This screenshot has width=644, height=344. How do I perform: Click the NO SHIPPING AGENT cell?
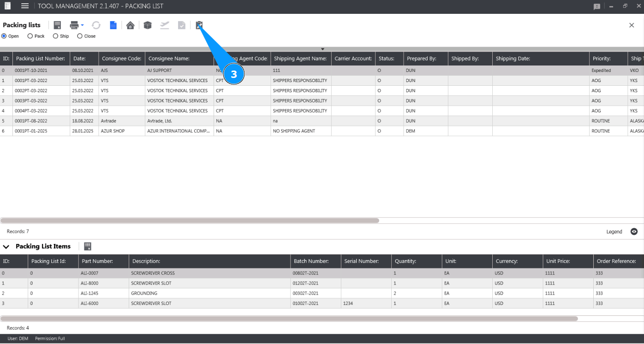[x=301, y=131]
